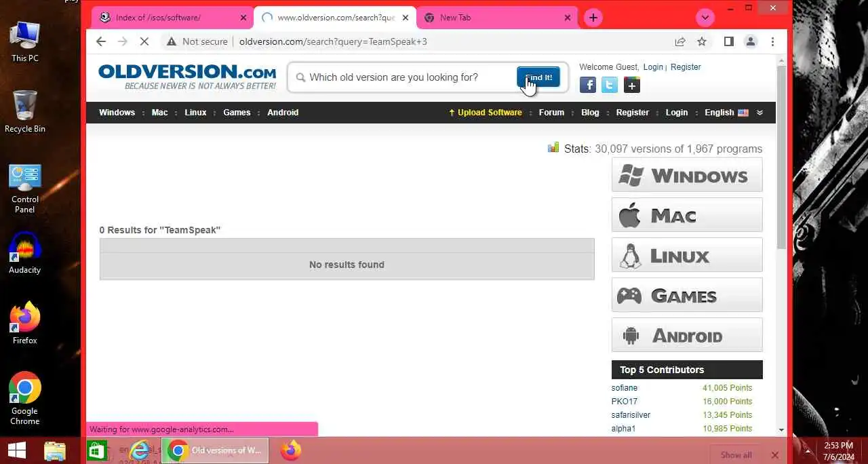Viewport: 868px width, 464px height.
Task: Open the tab search dropdown arrow
Action: pyautogui.click(x=705, y=18)
